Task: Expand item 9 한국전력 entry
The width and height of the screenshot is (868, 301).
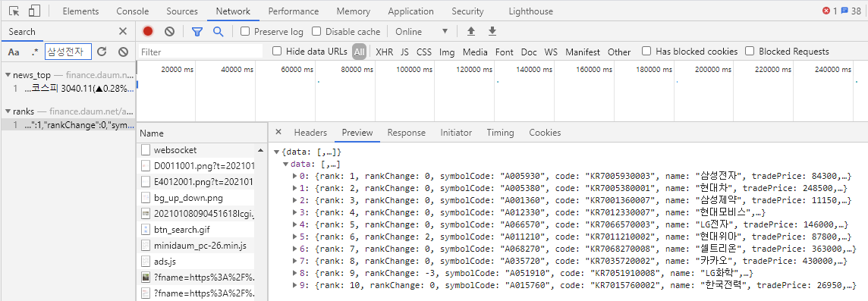Action: (x=294, y=285)
